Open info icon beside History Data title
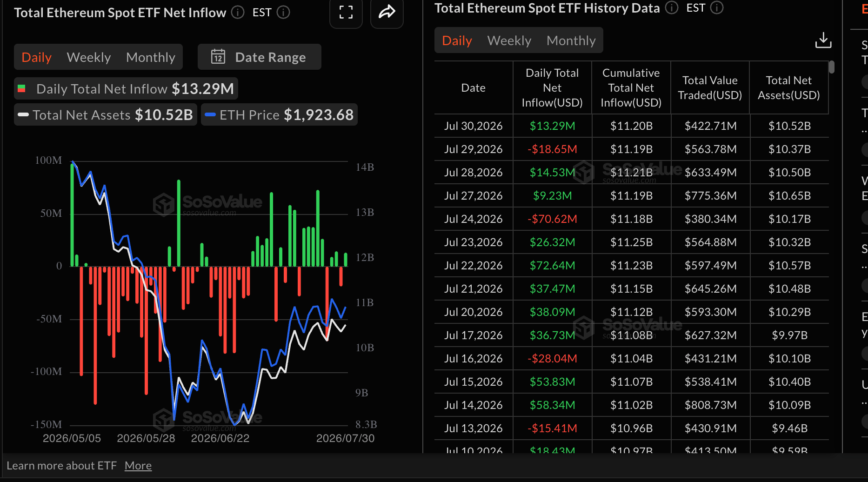The width and height of the screenshot is (868, 482). point(672,8)
